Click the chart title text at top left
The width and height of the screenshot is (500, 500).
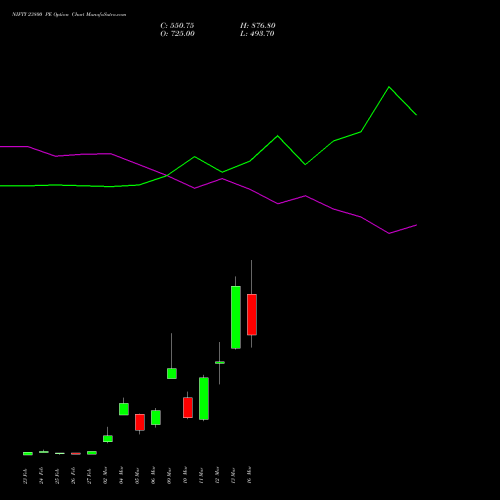69,15
